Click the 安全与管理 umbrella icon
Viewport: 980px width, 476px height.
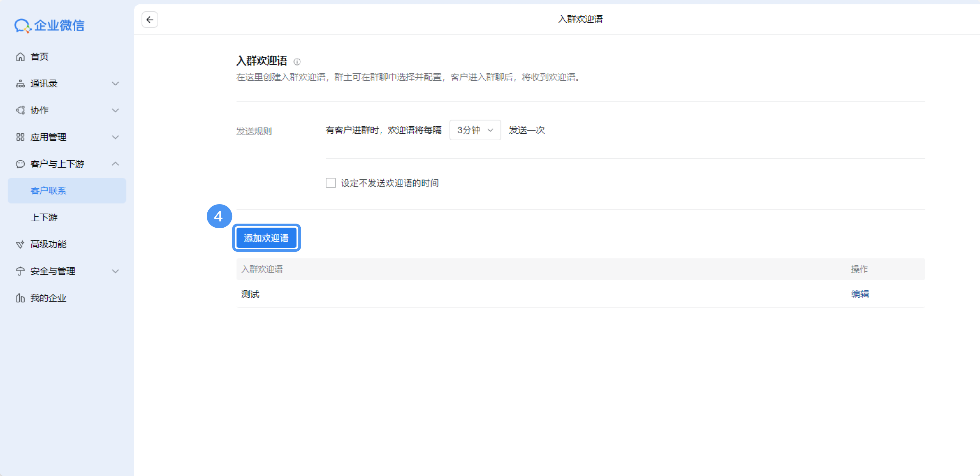point(20,271)
